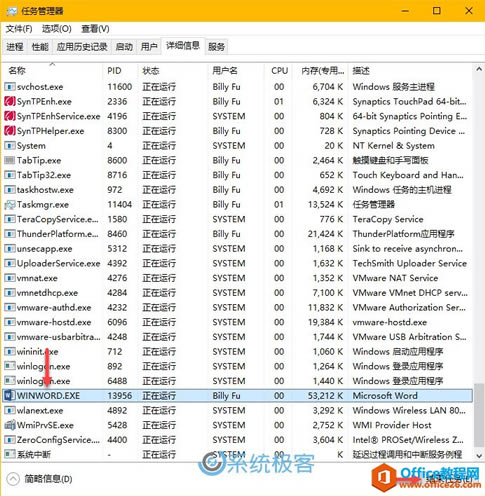Image resolution: width=485 pixels, height=496 pixels.
Task: Sort by the 用户名 column header
Action: tap(236, 71)
